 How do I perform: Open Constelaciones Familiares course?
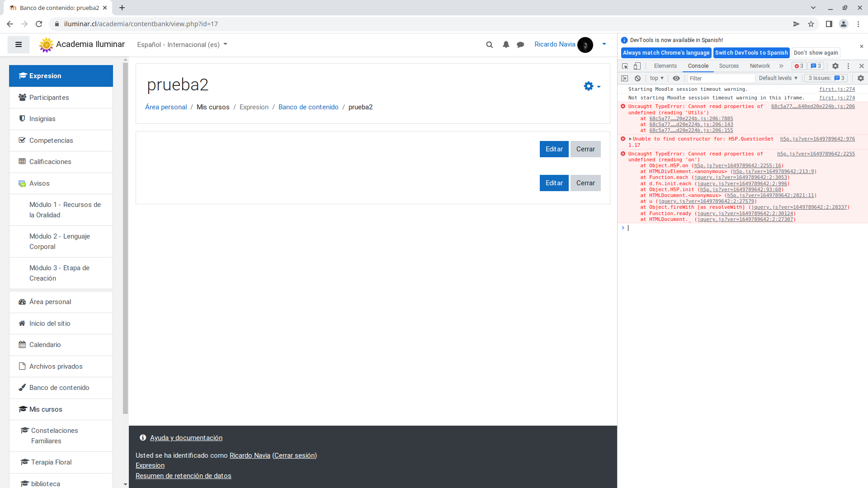click(x=61, y=436)
